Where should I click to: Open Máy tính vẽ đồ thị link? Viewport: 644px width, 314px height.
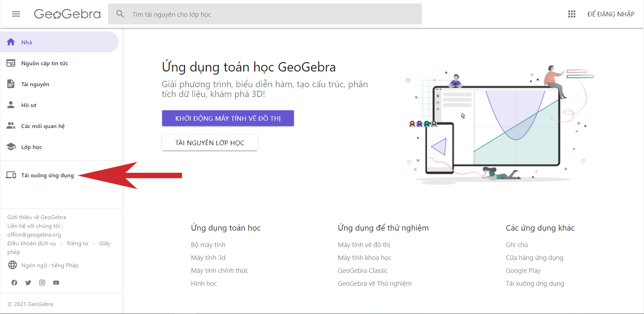pos(364,245)
